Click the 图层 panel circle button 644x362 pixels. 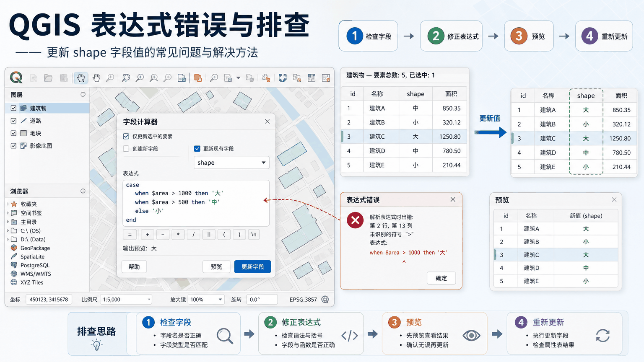pos(83,95)
